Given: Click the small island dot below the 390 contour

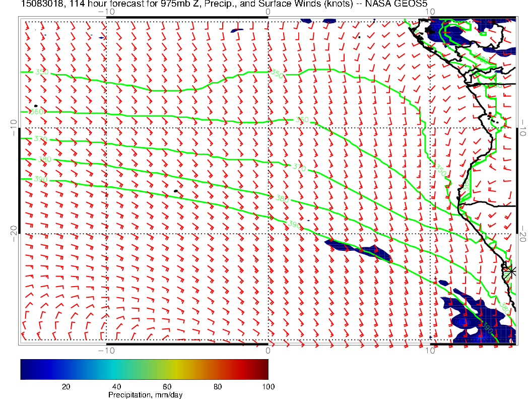Looking at the screenshot, I should point(175,191).
